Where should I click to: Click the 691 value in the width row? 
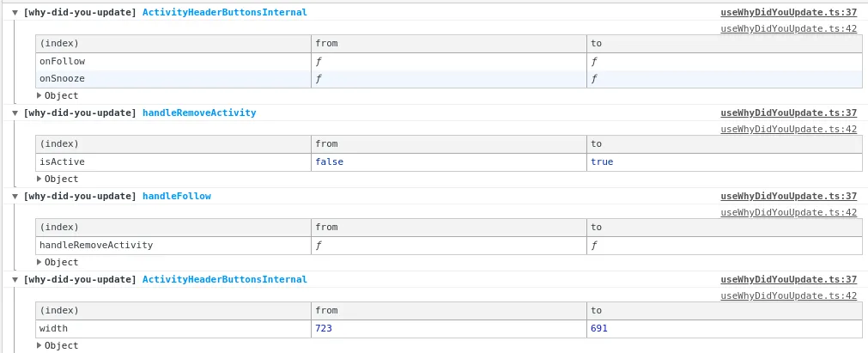pyautogui.click(x=599, y=328)
